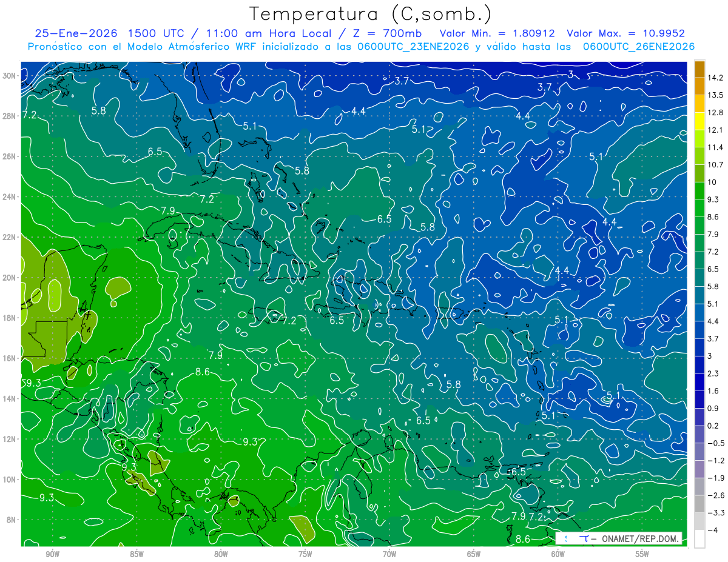
Task: Click the colorbar label '-1.9'
Action: point(715,478)
